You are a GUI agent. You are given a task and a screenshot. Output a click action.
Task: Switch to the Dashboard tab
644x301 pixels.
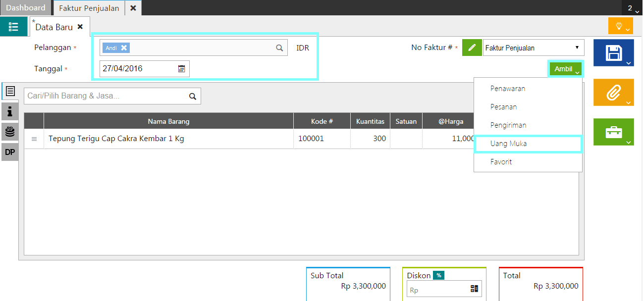[x=25, y=8]
